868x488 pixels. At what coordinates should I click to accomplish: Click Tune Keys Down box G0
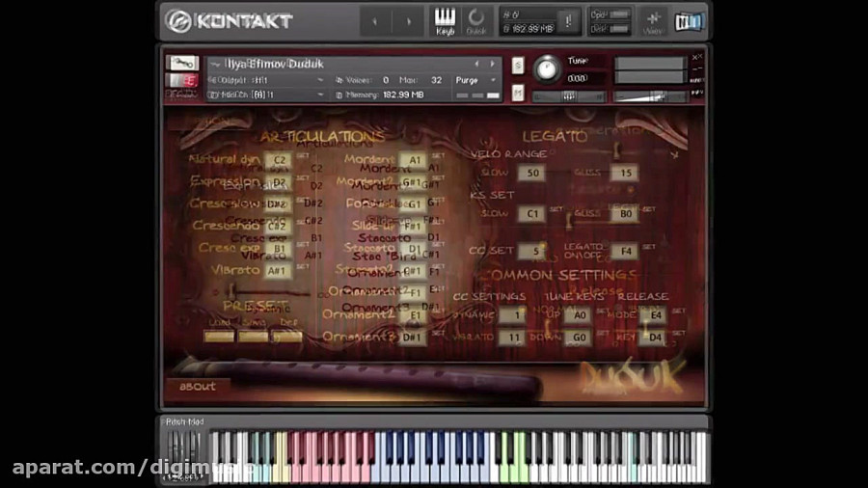[579, 338]
